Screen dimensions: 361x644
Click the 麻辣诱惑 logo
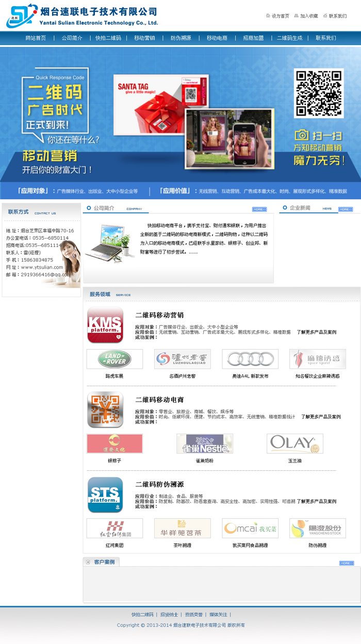[318, 359]
